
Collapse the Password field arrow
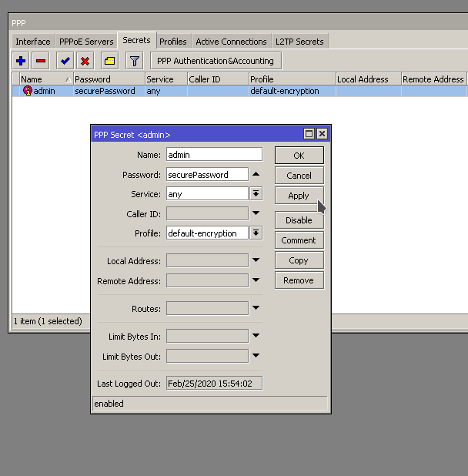256,175
